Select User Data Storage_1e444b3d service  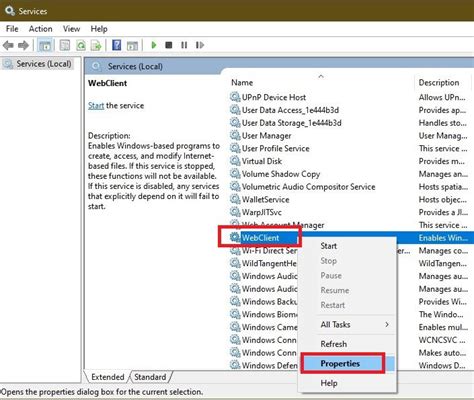tap(291, 123)
